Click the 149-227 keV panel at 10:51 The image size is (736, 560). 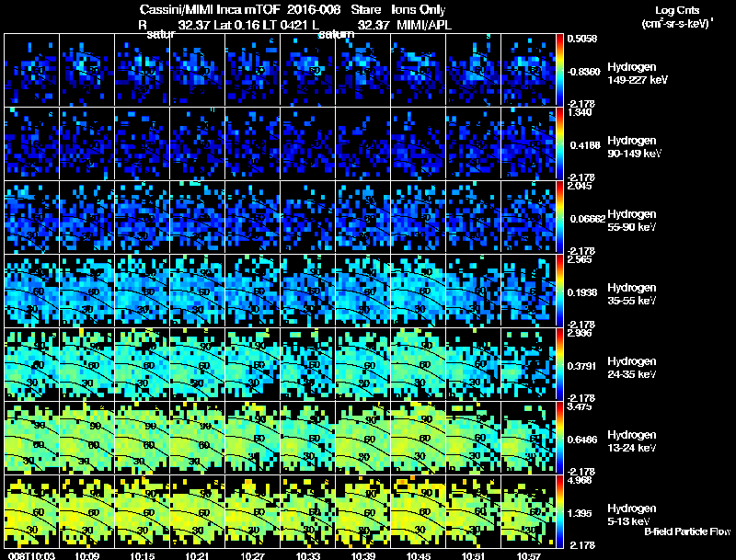coord(473,69)
